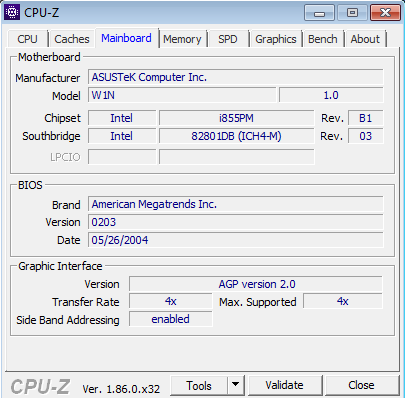Click the Southbridge label
This screenshot has height=398, width=405.
[51, 136]
